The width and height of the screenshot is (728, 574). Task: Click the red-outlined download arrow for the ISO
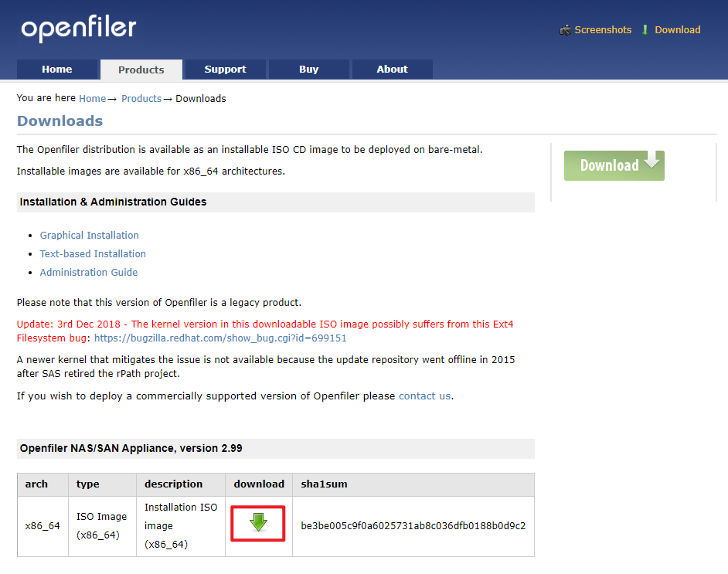click(x=258, y=524)
